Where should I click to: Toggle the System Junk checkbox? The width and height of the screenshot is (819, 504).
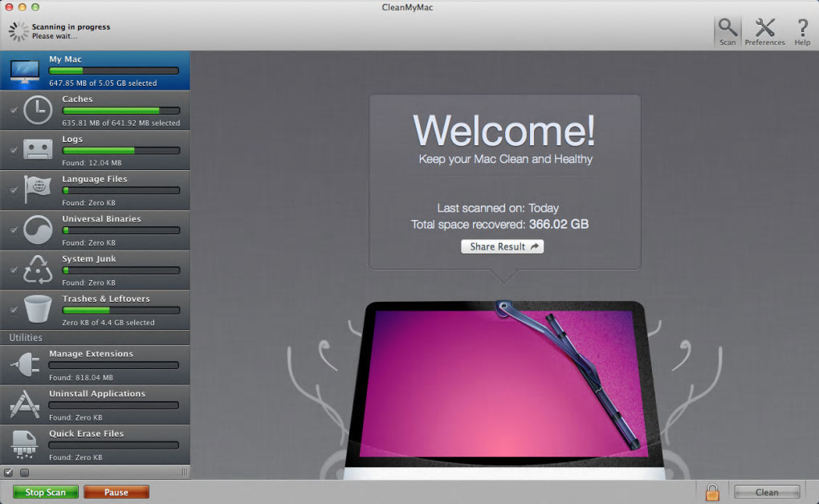(x=14, y=270)
